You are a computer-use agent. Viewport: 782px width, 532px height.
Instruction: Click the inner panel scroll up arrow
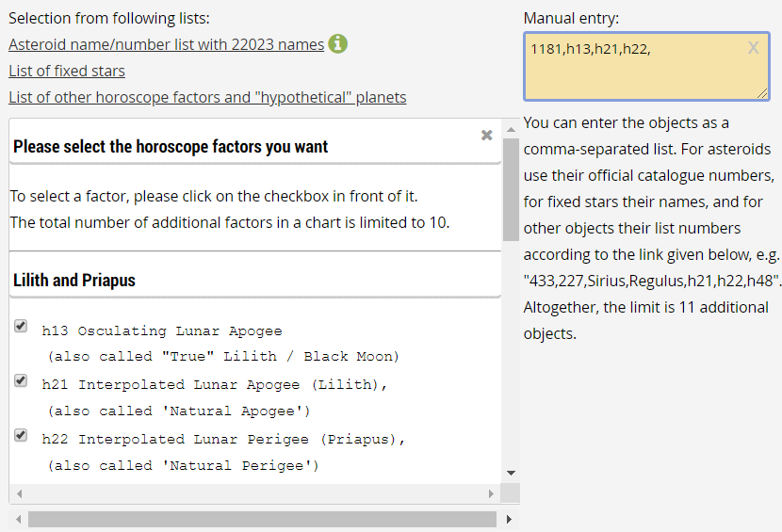click(511, 129)
